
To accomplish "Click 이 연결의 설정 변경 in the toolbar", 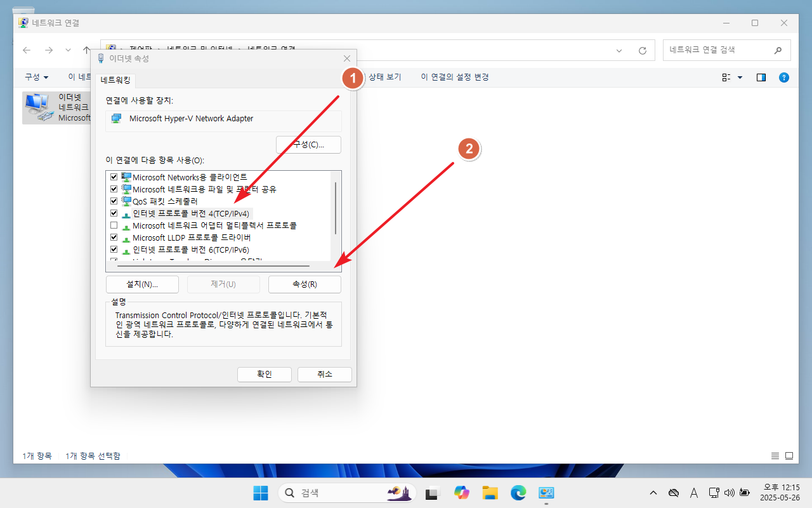I will [455, 77].
